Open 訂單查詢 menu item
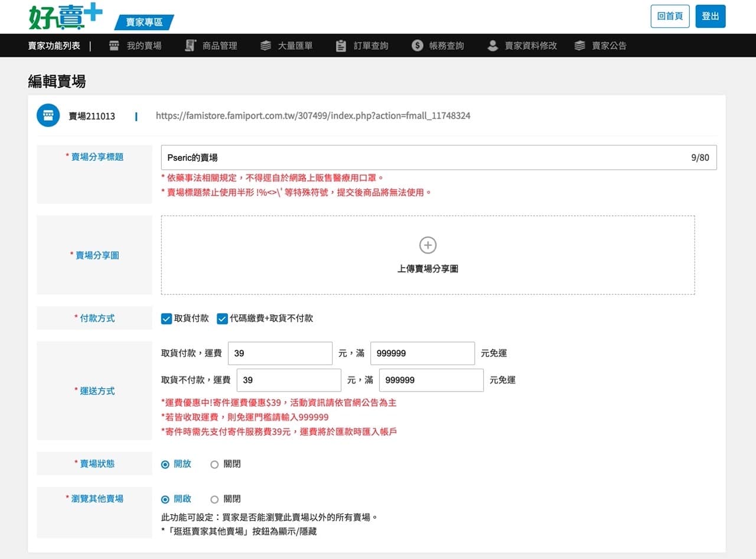The image size is (756, 559). pos(371,45)
